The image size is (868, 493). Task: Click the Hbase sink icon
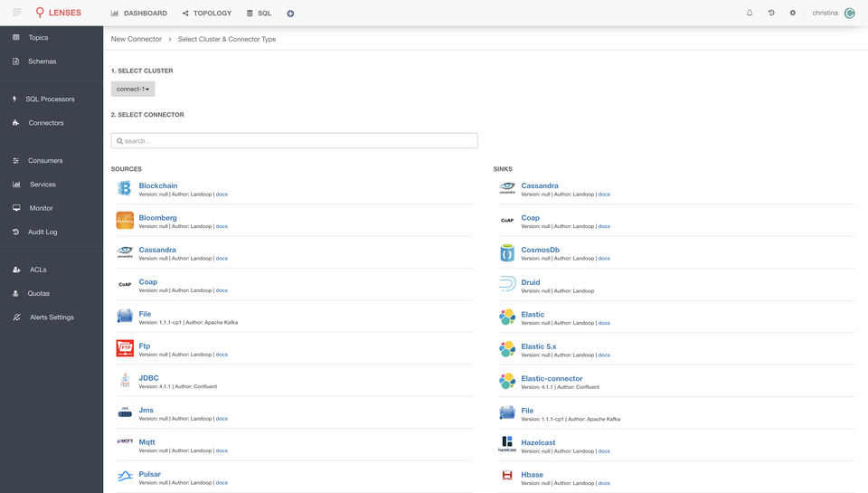point(507,475)
